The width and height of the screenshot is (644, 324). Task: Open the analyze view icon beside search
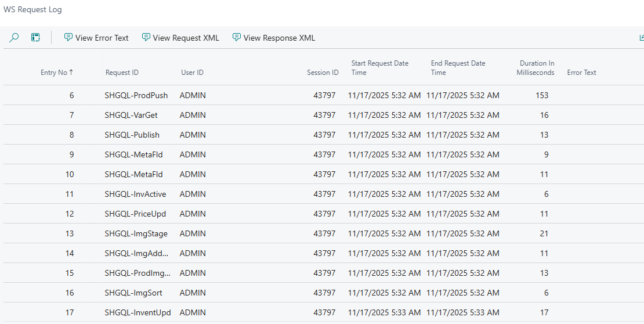pyautogui.click(x=35, y=38)
